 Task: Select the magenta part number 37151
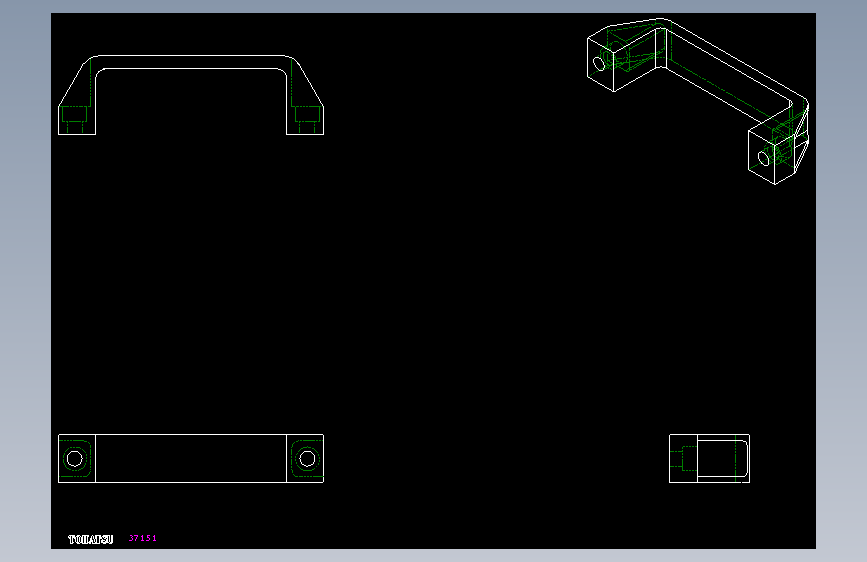(143, 538)
